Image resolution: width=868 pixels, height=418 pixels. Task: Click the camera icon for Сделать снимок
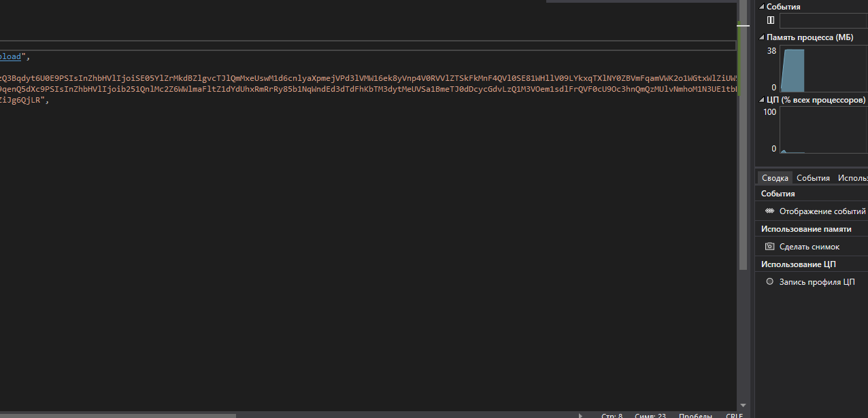[769, 247]
